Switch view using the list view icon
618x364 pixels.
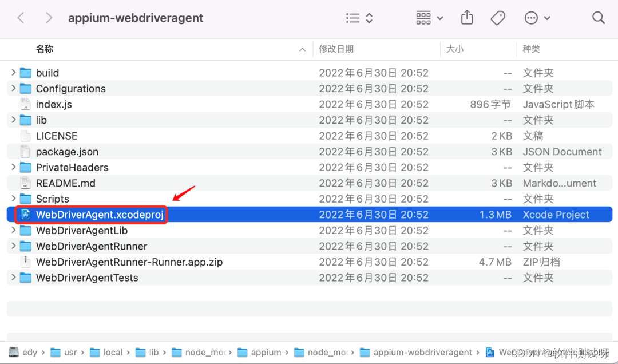click(x=352, y=18)
